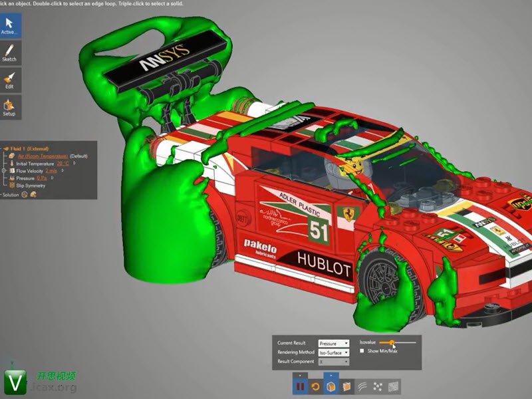This screenshot has width=532, height=399.
Task: Click the Result Component label
Action: pyautogui.click(x=295, y=361)
